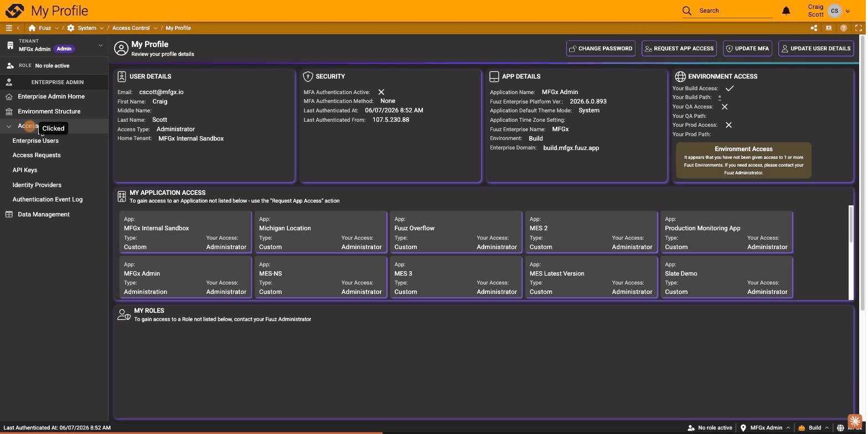Click the User Details badge icon
The height and width of the screenshot is (434, 868).
(x=122, y=76)
